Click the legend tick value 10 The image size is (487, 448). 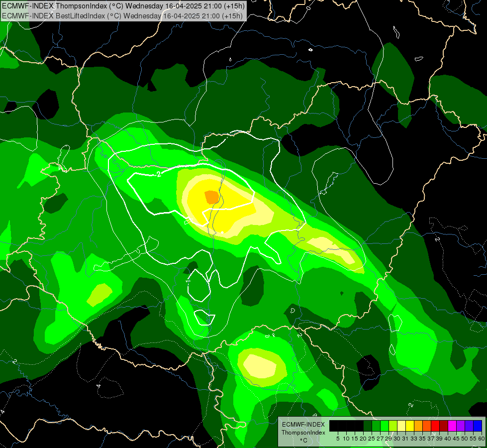click(346, 439)
